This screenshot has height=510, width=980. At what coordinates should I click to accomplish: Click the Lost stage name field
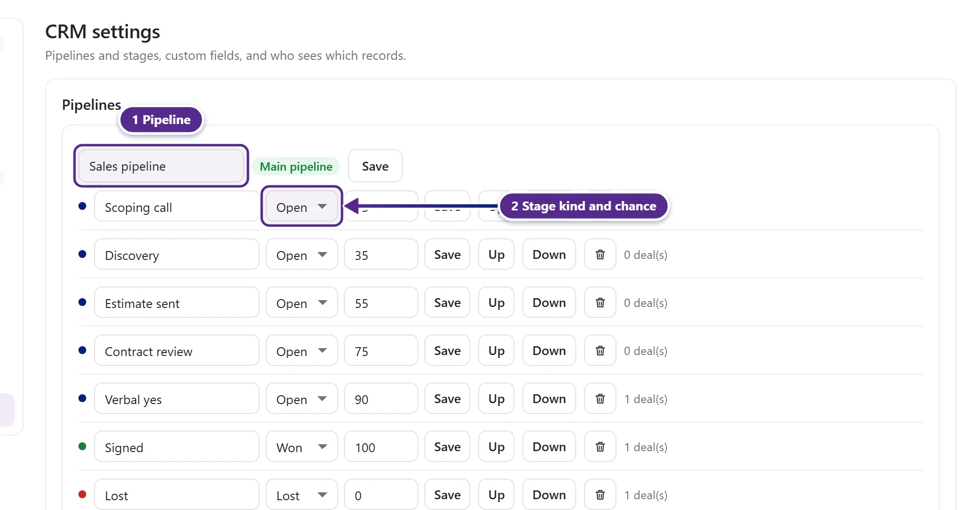176,495
